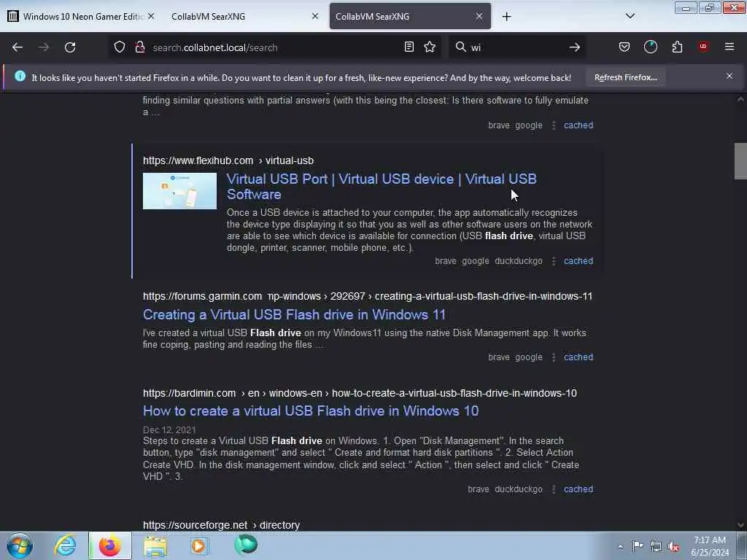747x560 pixels.
Task: Click the address bar URL field
Action: click(x=274, y=47)
